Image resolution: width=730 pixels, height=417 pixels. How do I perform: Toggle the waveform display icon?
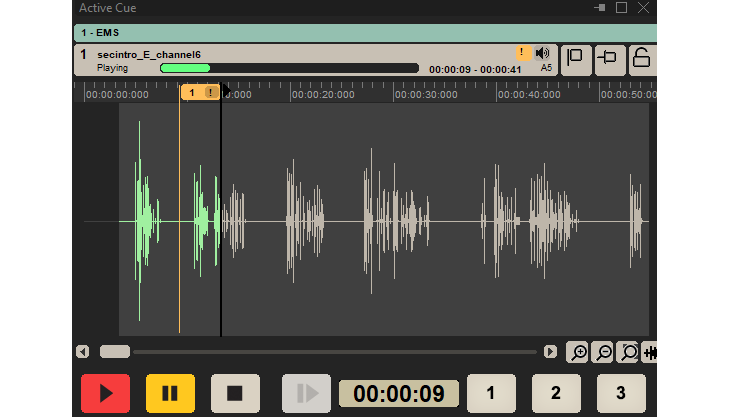click(x=651, y=352)
